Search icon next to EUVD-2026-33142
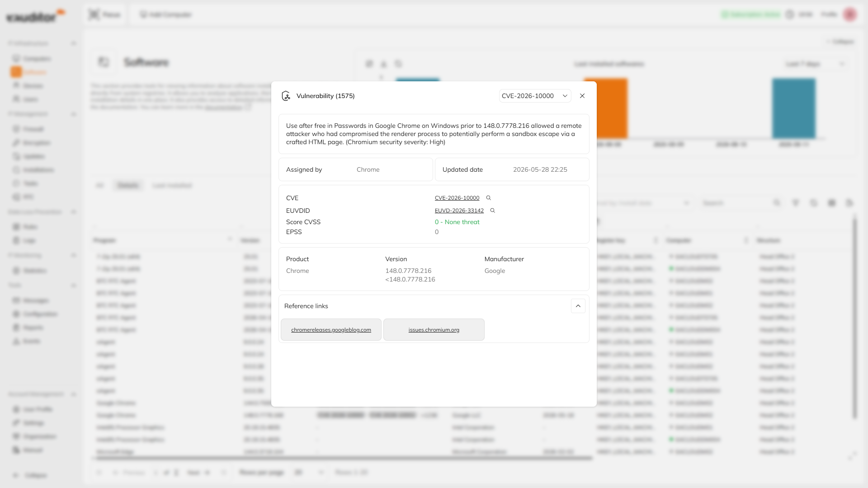This screenshot has height=488, width=868. 493,211
